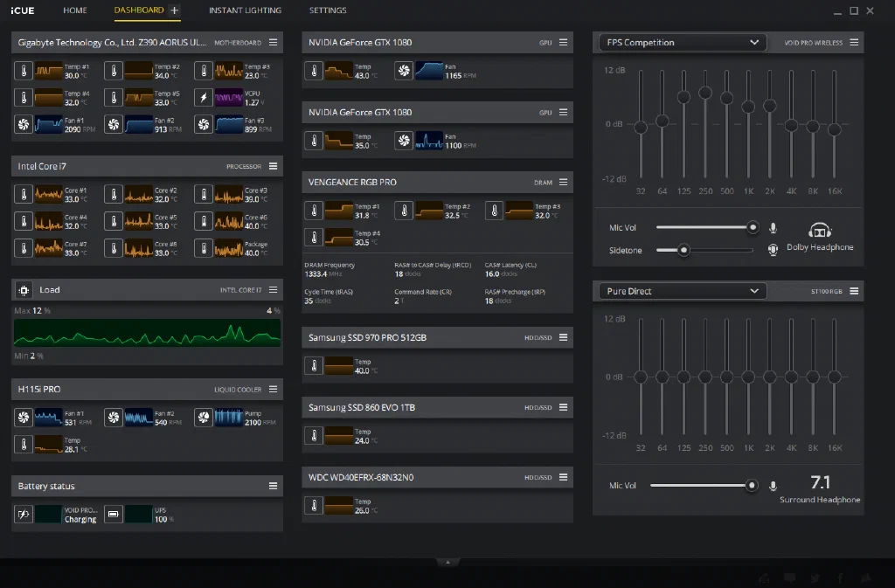The width and height of the screenshot is (895, 588).
Task: Click the Command Rate (CR) value
Action: click(x=399, y=301)
